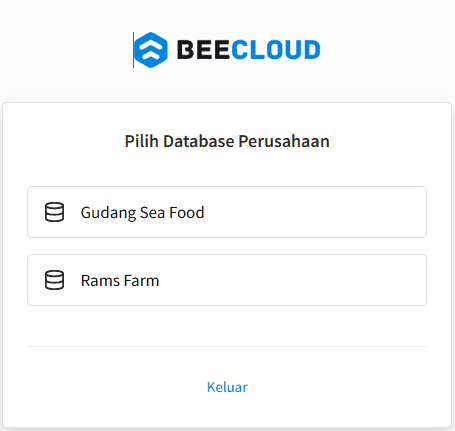Click the empty right side of Gudang Sea Food row
The image size is (455, 431).
315,212
